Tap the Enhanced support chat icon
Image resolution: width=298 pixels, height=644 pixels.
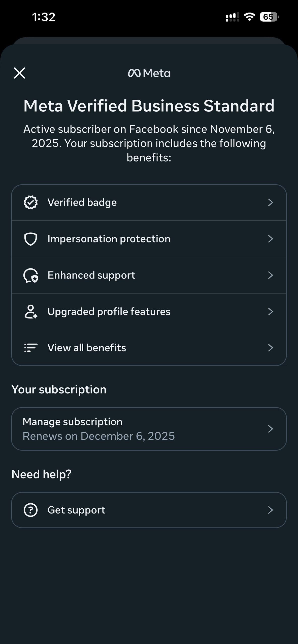pos(31,275)
